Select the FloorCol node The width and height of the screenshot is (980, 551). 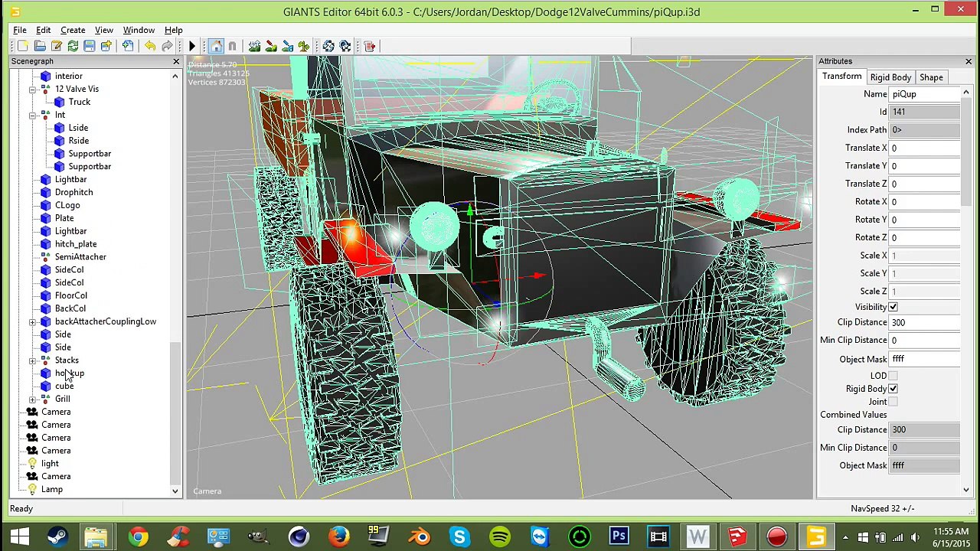(70, 295)
